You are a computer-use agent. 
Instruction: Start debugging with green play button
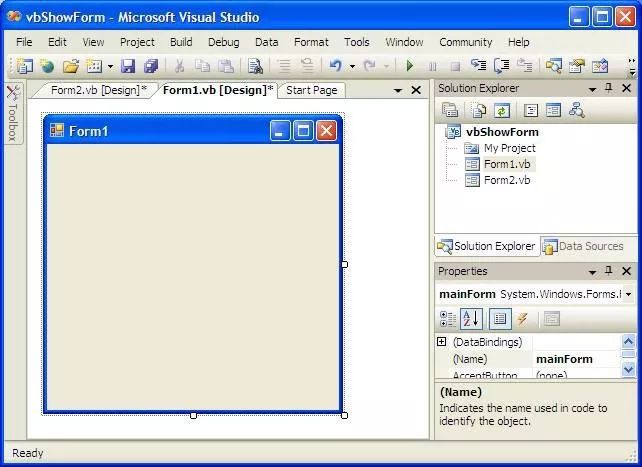(409, 66)
